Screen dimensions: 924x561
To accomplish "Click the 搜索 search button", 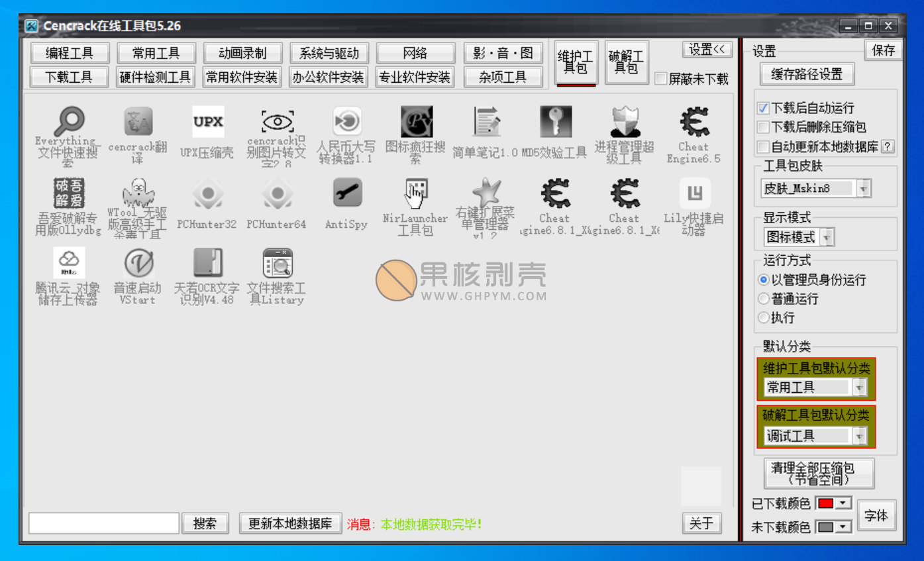I will (205, 523).
